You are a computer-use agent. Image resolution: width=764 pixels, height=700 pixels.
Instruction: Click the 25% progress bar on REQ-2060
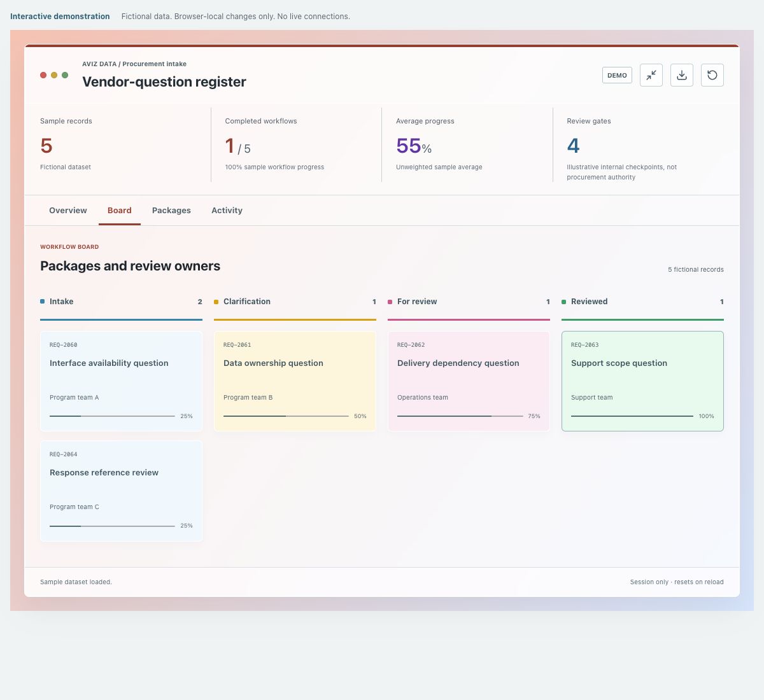[x=112, y=416]
